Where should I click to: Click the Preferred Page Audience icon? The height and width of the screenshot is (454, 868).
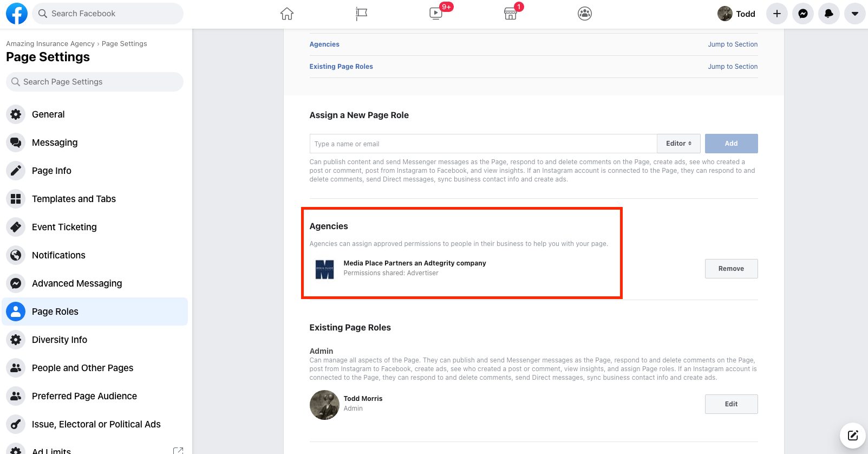click(x=16, y=396)
